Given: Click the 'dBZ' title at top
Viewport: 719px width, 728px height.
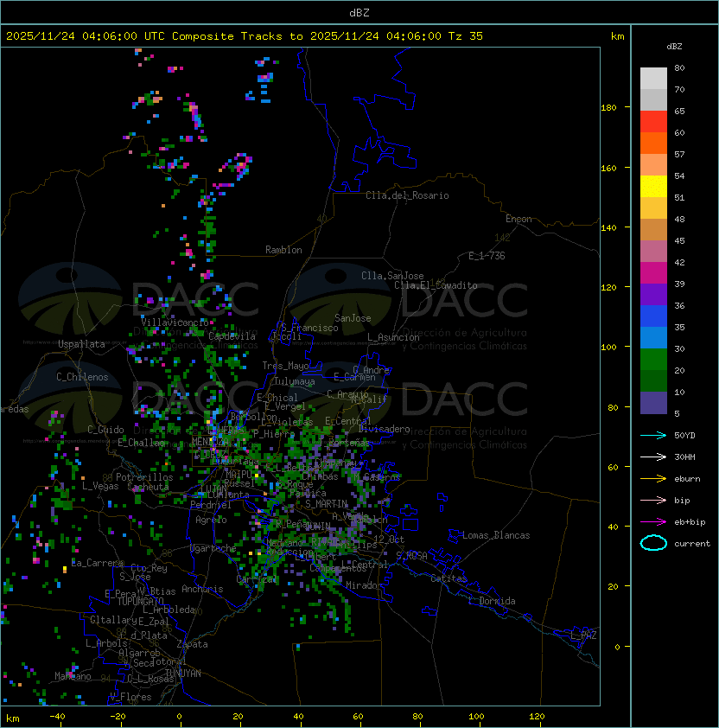Looking at the screenshot, I should [x=359, y=13].
